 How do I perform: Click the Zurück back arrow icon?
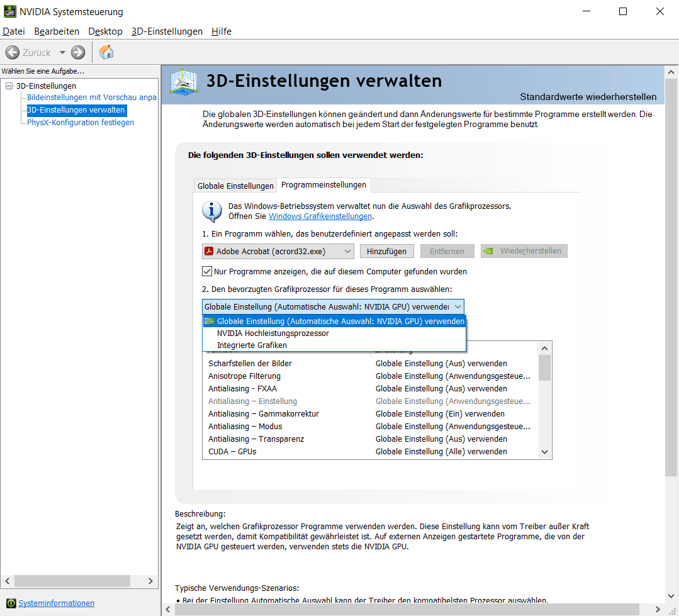[12, 52]
